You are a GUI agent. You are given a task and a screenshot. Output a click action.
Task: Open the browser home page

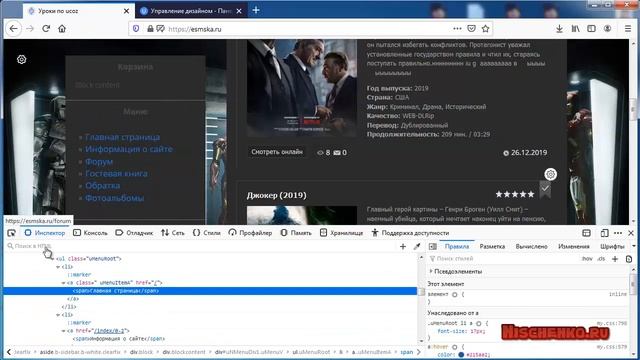(62, 29)
